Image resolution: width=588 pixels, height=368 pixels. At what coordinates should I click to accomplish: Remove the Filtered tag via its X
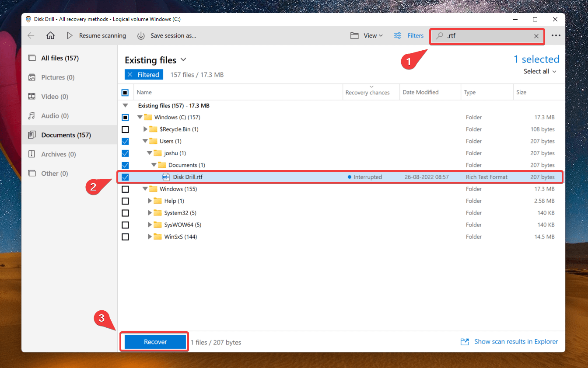130,75
